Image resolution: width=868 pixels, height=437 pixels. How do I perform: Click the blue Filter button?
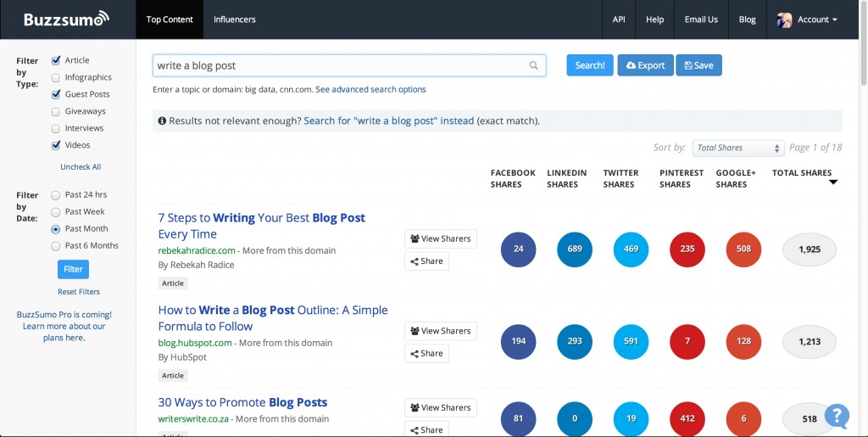pos(73,269)
